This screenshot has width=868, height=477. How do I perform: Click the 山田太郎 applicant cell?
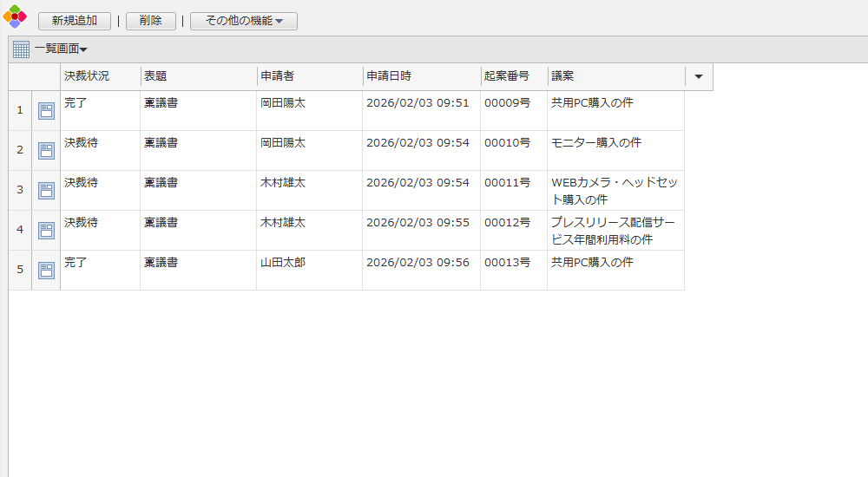283,263
